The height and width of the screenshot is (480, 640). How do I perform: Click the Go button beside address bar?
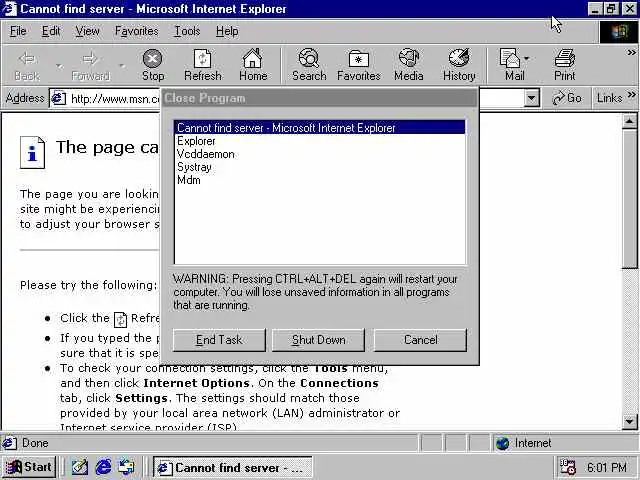click(x=567, y=98)
